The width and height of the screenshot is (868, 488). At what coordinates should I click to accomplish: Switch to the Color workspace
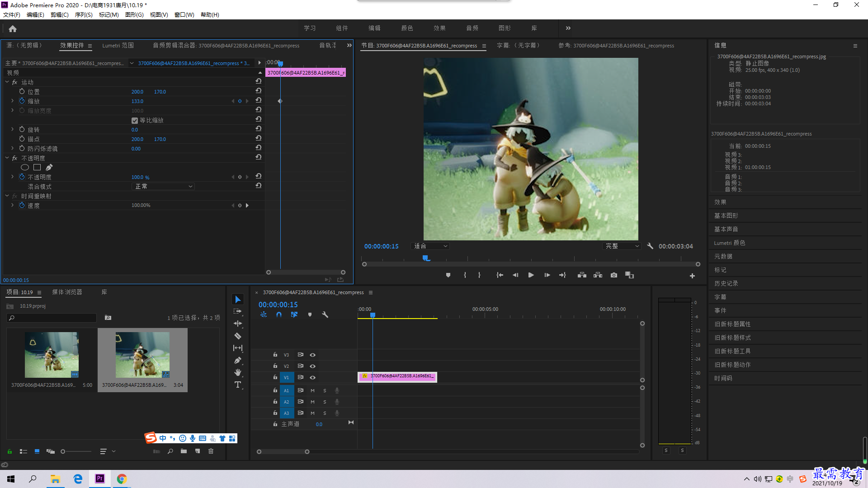click(x=407, y=28)
